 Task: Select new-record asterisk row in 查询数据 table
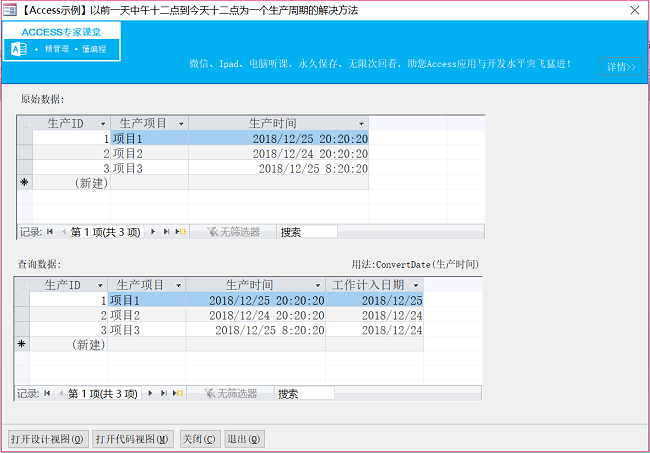22,344
